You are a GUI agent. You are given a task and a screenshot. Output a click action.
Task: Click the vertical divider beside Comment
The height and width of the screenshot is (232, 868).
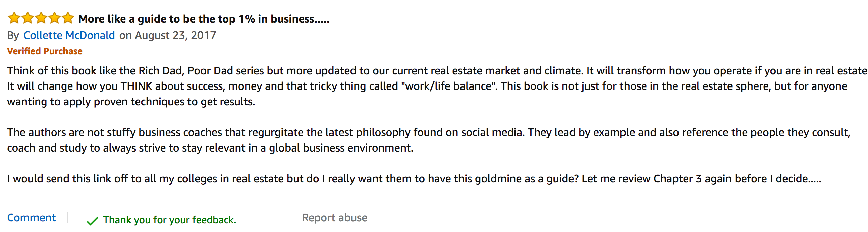click(68, 218)
